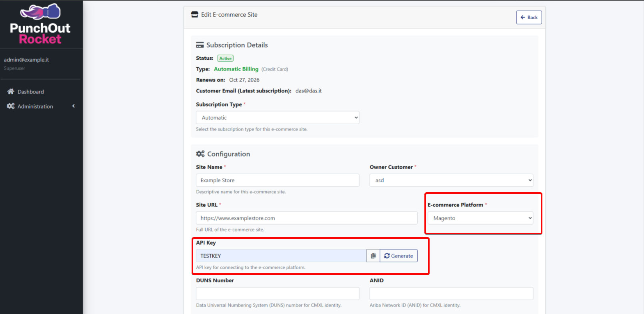Screen dimensions: 644x314
Task: Generate a new API key
Action: click(x=398, y=256)
